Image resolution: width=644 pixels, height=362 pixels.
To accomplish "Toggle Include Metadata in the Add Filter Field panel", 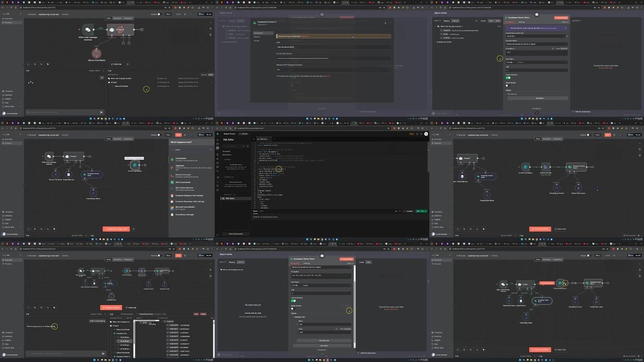I will (293, 301).
